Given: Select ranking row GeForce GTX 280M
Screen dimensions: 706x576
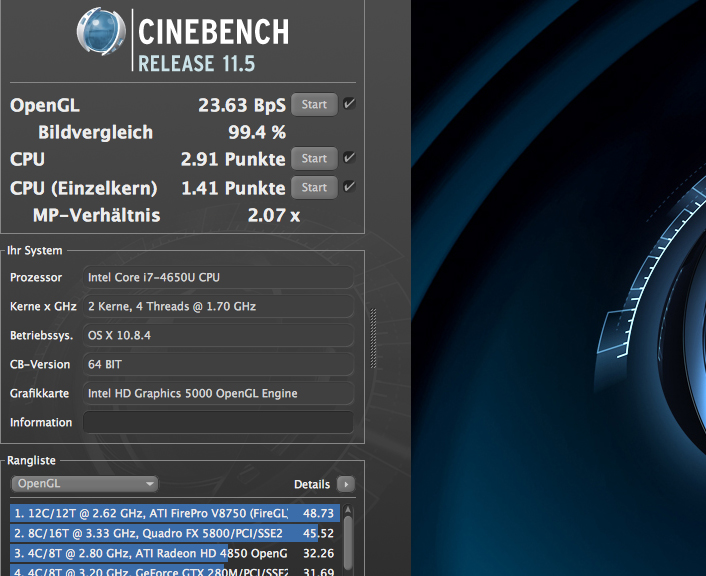Looking at the screenshot, I should [175, 570].
